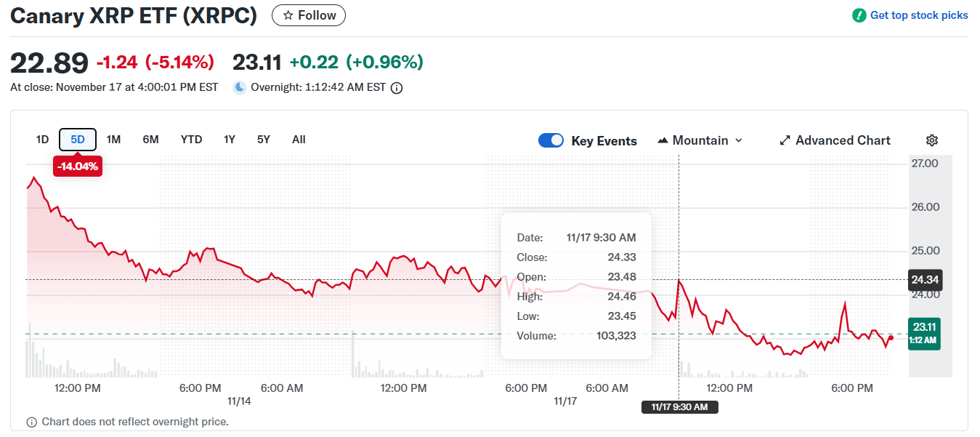
Task: Select the 1M time range tab
Action: (x=113, y=140)
